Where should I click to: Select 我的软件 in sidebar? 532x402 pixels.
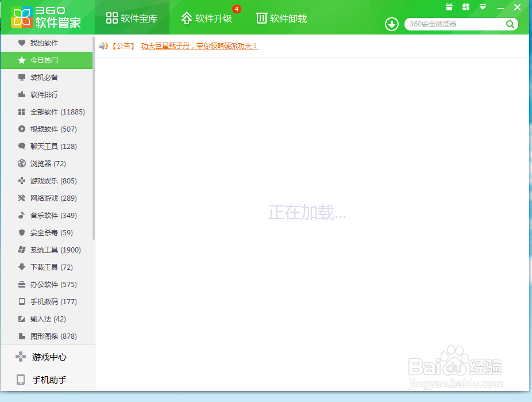click(47, 43)
